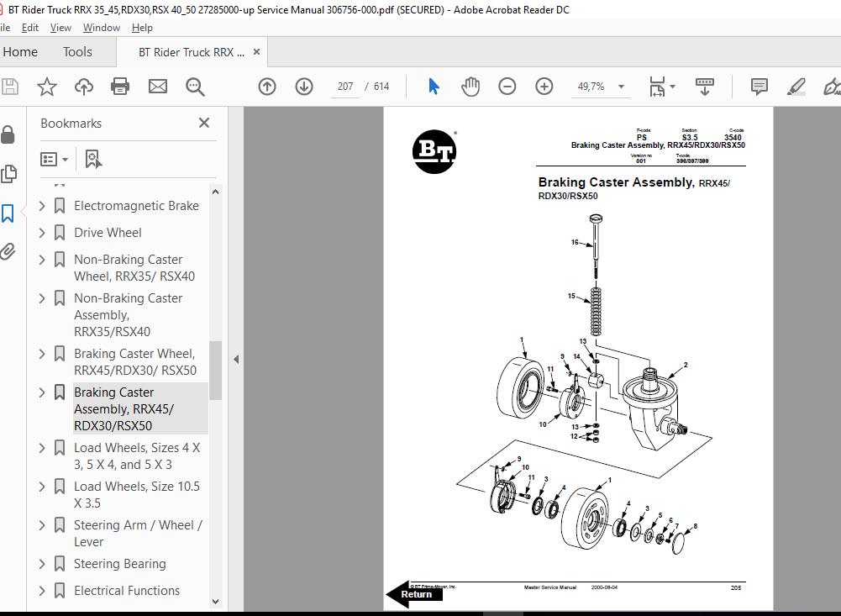
Task: Expand Electromagnetic Brake bookmark
Action: tap(42, 206)
